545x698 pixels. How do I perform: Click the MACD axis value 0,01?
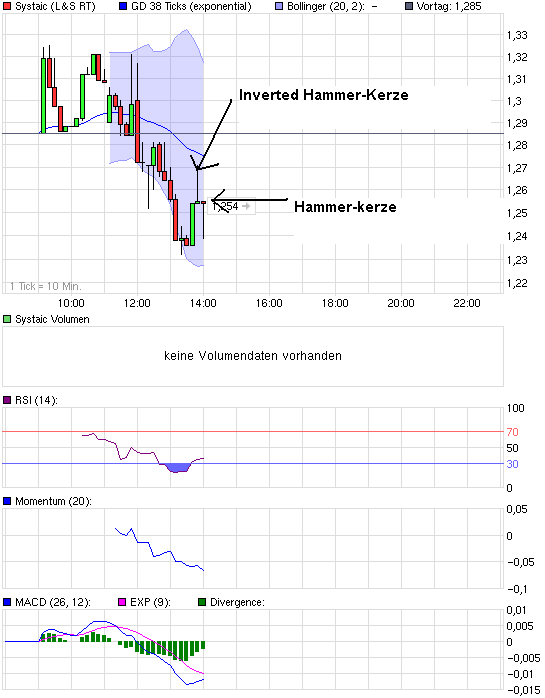click(517, 610)
